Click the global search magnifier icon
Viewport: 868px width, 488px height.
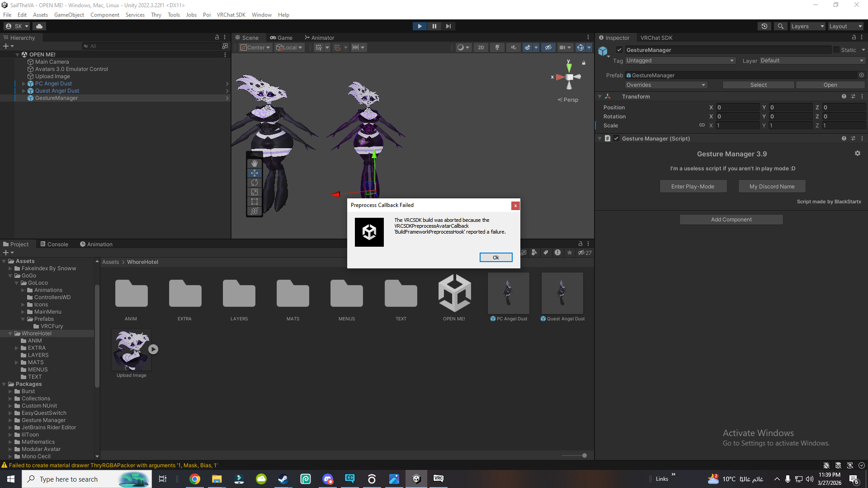coord(780,26)
